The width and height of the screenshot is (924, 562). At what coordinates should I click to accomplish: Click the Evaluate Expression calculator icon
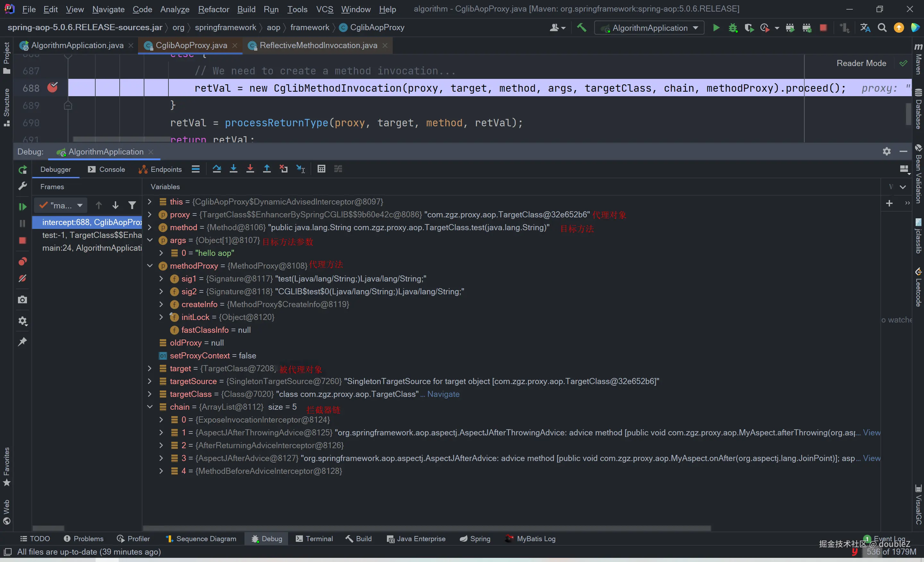321,169
